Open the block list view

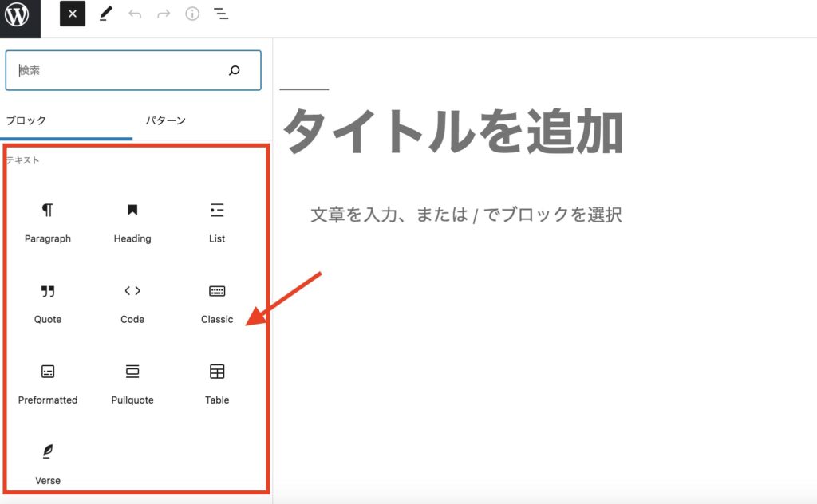tap(221, 14)
